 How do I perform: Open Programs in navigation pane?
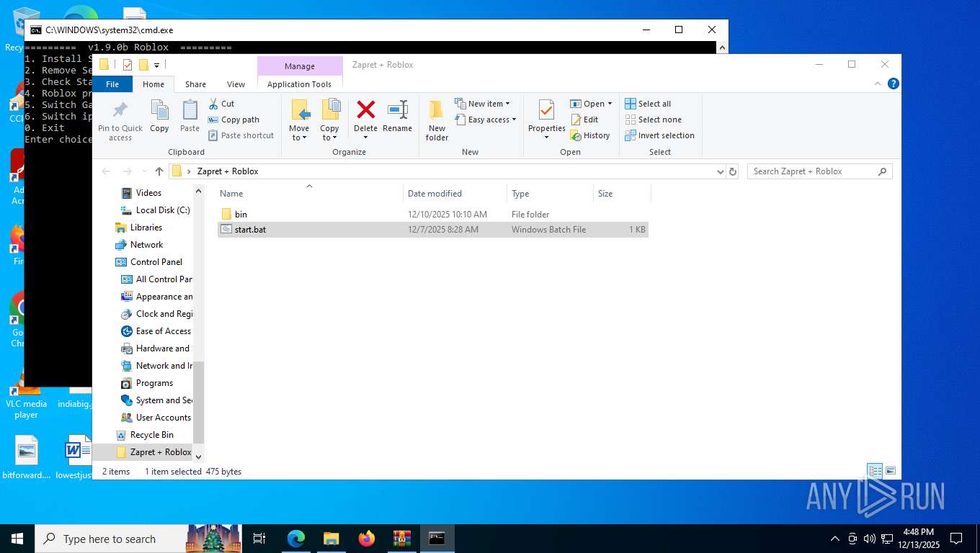coord(154,383)
